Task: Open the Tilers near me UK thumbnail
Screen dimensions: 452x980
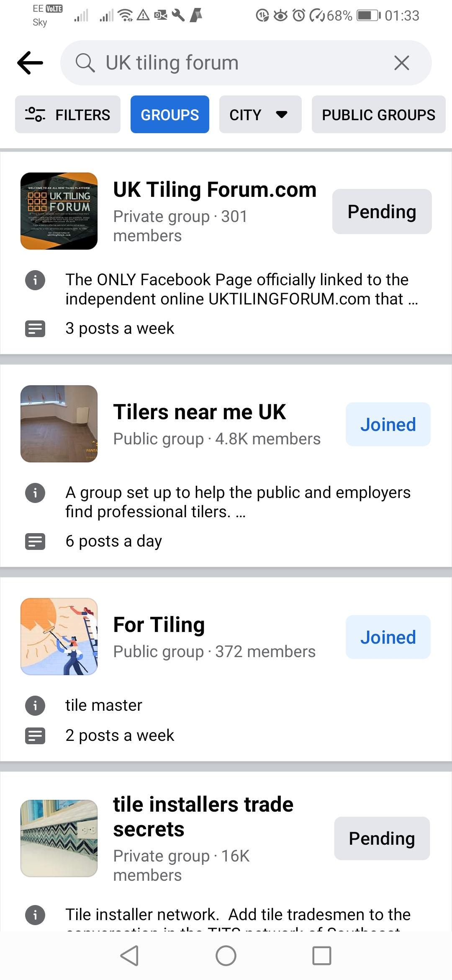Action: (59, 424)
